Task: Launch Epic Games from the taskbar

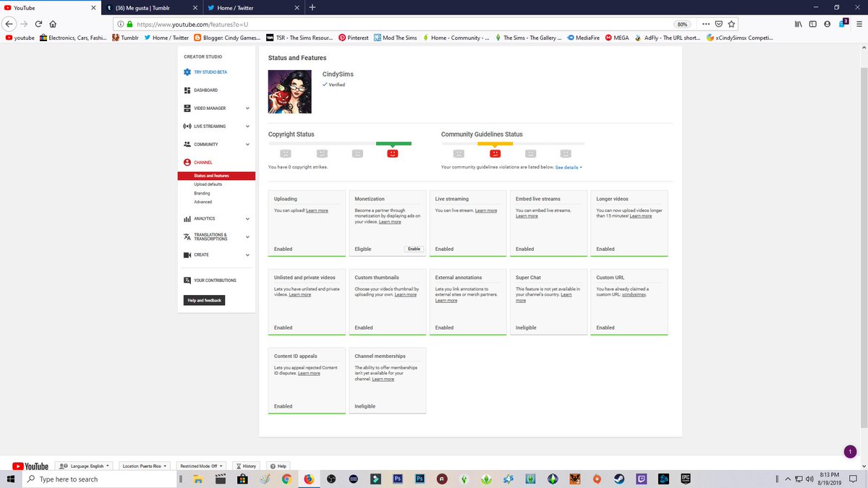Action: (x=684, y=479)
